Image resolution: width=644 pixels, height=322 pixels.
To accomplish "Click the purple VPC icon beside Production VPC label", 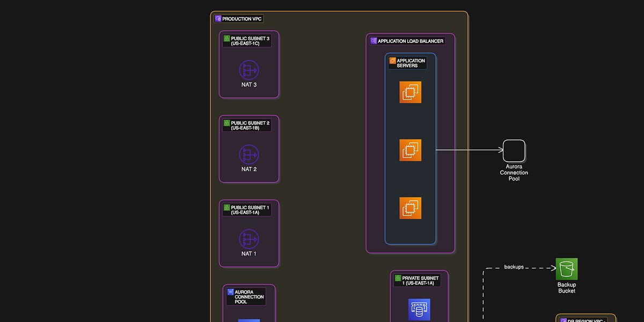I will (217, 18).
